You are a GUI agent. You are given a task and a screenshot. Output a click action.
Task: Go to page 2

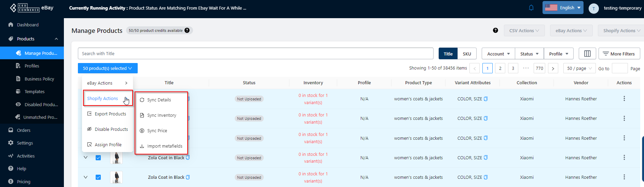click(x=500, y=68)
